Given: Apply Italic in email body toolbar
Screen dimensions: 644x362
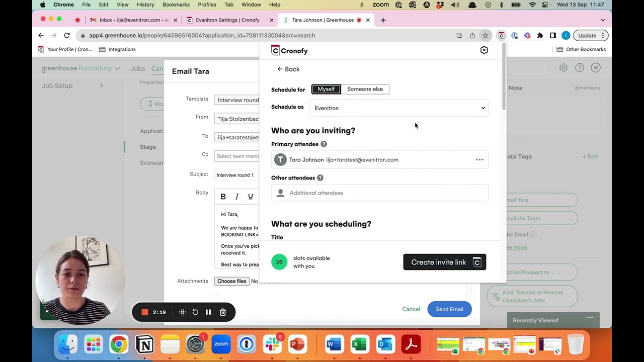Looking at the screenshot, I should point(237,197).
